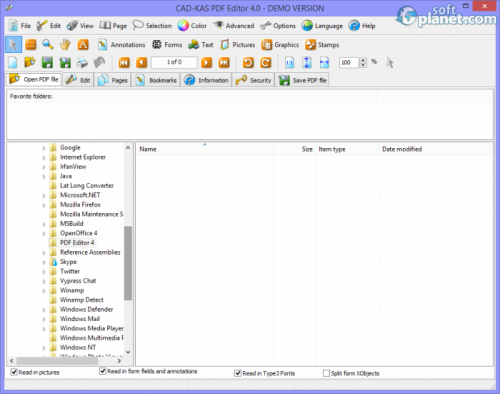Screen dimensions: 500x394
Task: Click the printer icon in toolbar
Action: coord(82,62)
